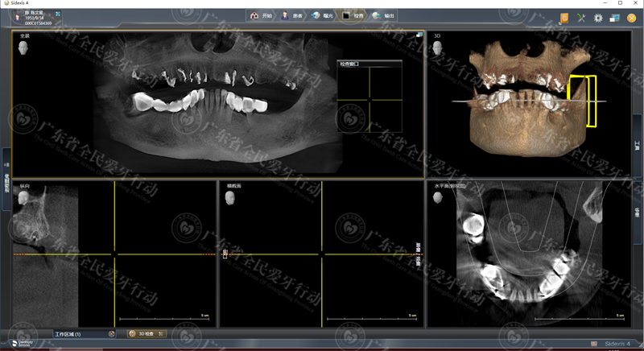Click the head orientation icon in 3D view
The image size is (644, 351).
pos(438,47)
